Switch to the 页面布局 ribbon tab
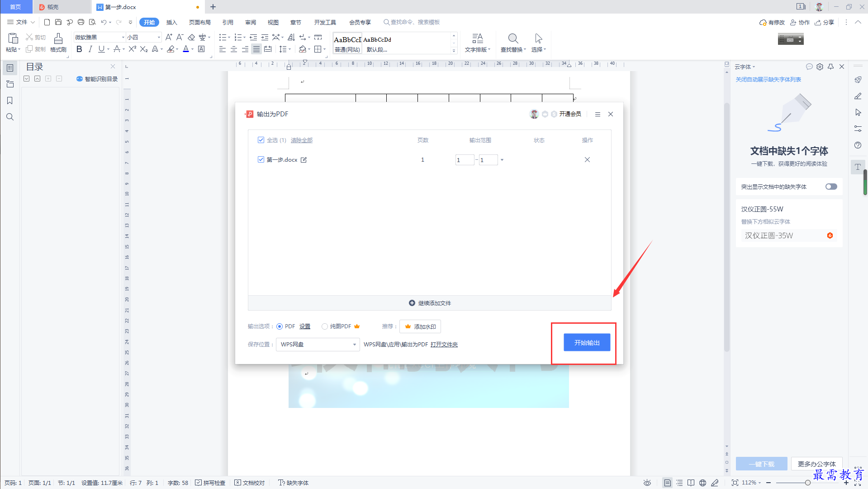The height and width of the screenshot is (489, 868). [200, 22]
